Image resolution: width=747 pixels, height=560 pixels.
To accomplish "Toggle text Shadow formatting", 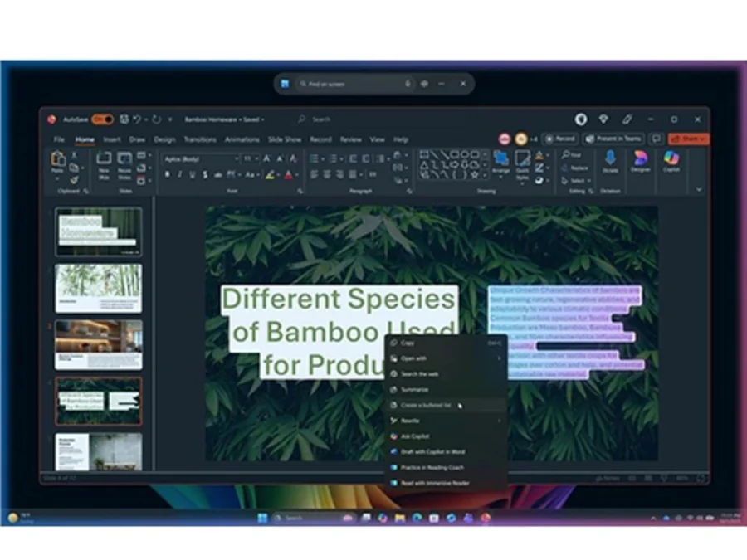I will coord(205,175).
